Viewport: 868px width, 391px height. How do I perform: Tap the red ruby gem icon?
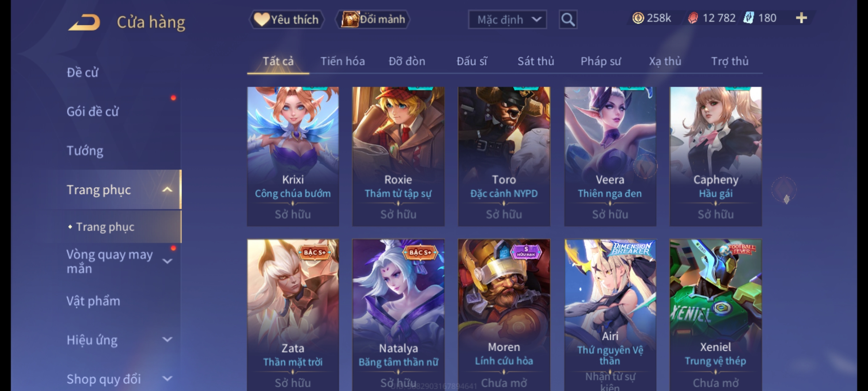click(x=693, y=18)
